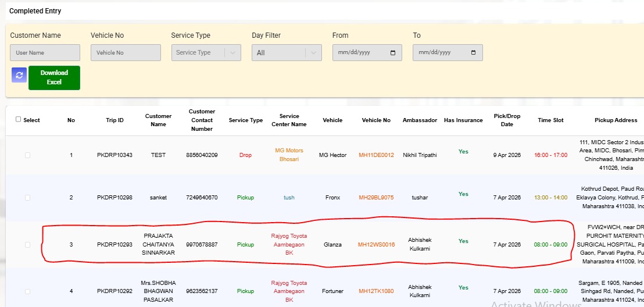
Task: Click the MG Motors Bhosari service center
Action: click(x=289, y=155)
